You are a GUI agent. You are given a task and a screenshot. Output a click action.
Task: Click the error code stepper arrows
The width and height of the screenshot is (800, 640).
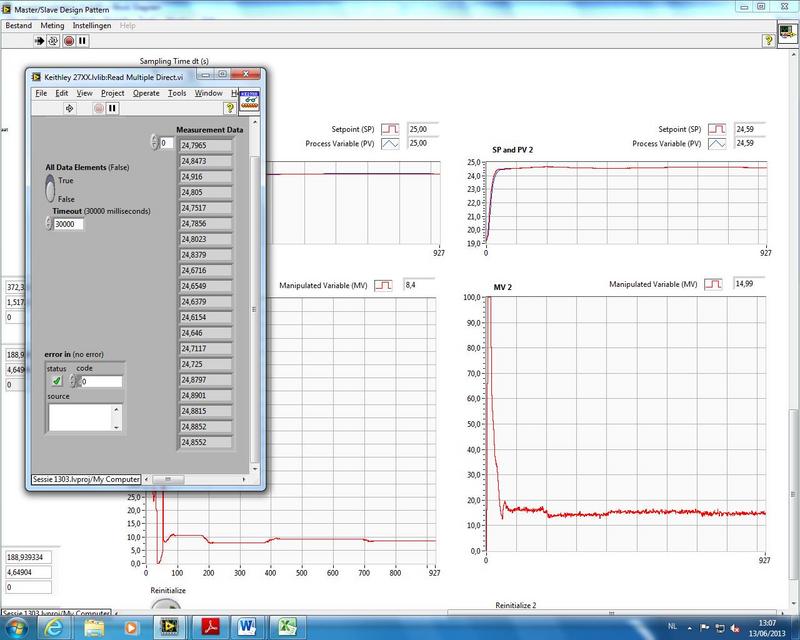73,381
